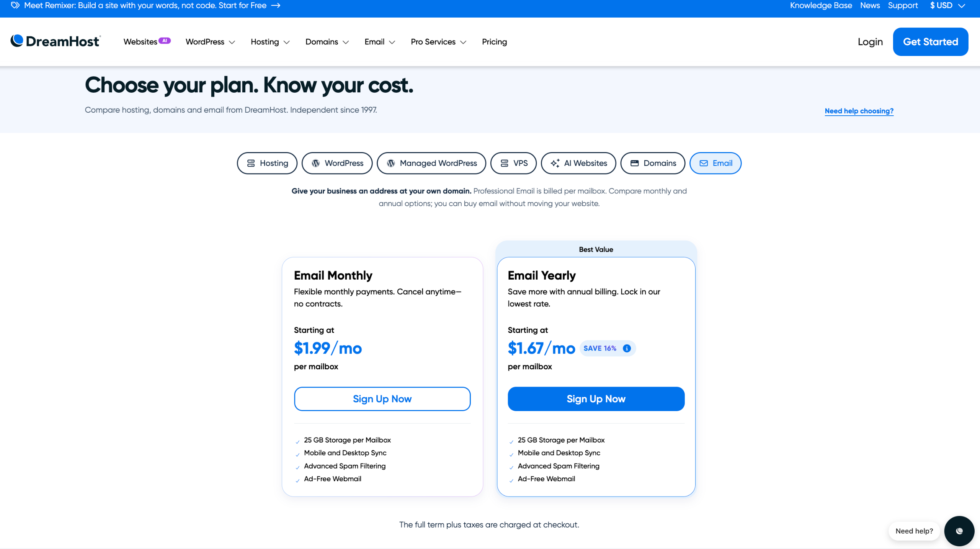Open the chat bubble help widget
This screenshot has width=980, height=549.
(959, 531)
